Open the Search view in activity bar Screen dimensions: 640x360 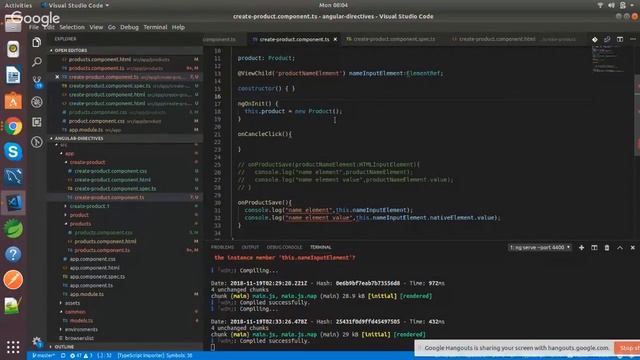coord(37,62)
